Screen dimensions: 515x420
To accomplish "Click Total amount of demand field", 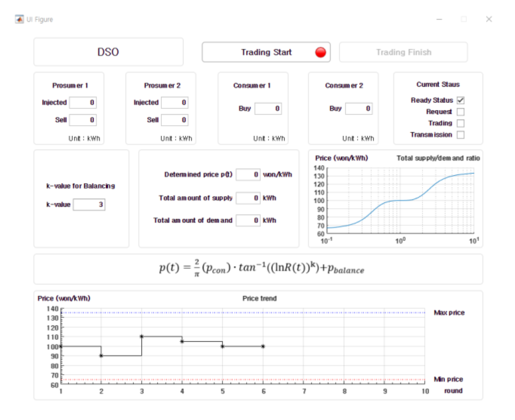I will pos(248,220).
